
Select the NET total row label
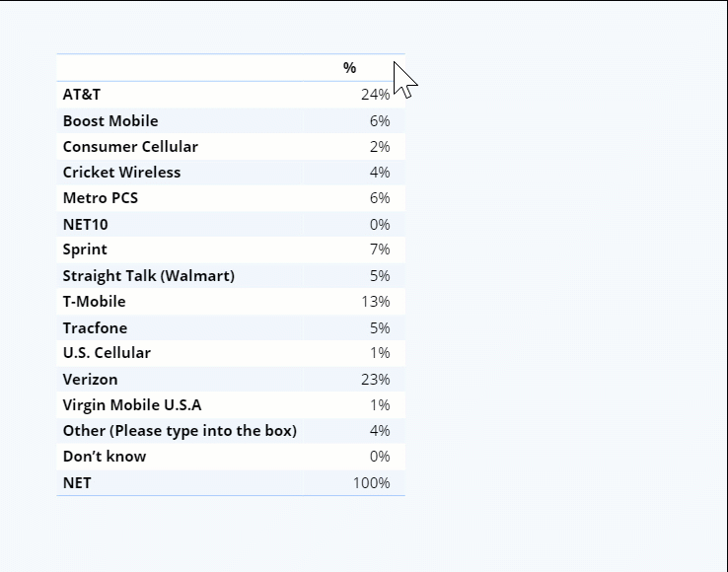click(77, 483)
